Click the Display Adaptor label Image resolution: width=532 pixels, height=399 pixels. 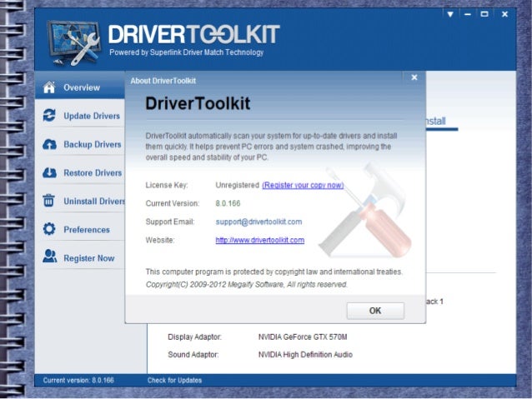[194, 337]
